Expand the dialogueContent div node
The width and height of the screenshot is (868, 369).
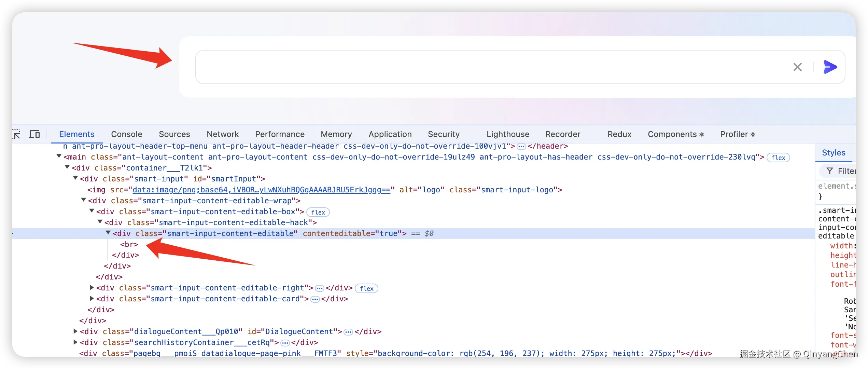75,331
